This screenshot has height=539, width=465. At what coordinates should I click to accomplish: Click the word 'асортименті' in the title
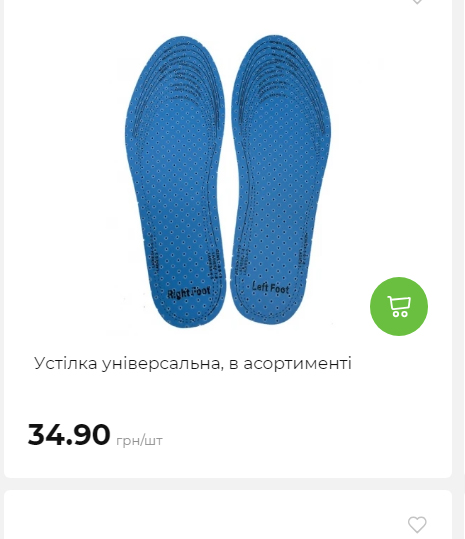[x=298, y=363]
